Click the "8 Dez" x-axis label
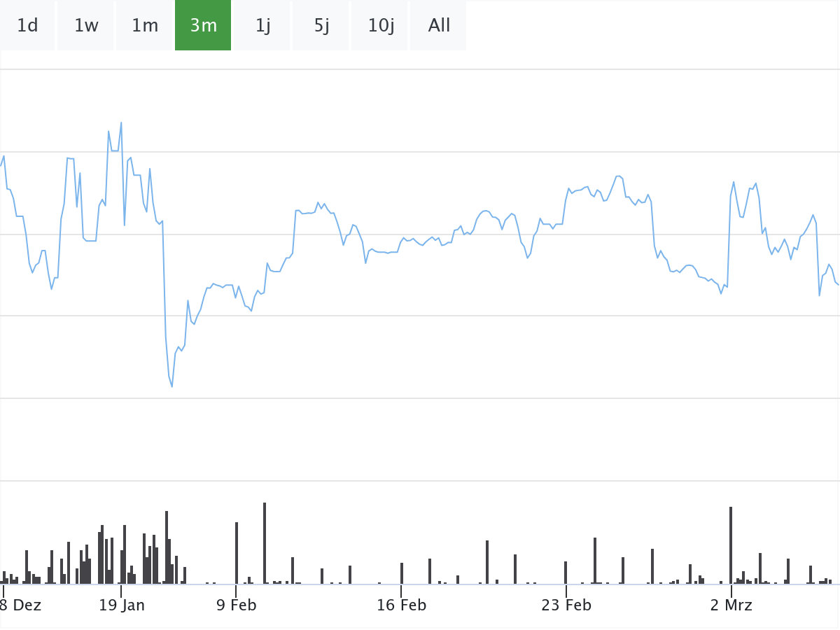 (21, 605)
